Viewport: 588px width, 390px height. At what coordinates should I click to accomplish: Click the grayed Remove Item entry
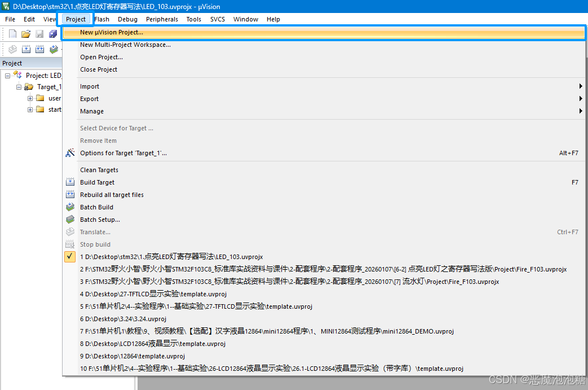tap(324, 141)
